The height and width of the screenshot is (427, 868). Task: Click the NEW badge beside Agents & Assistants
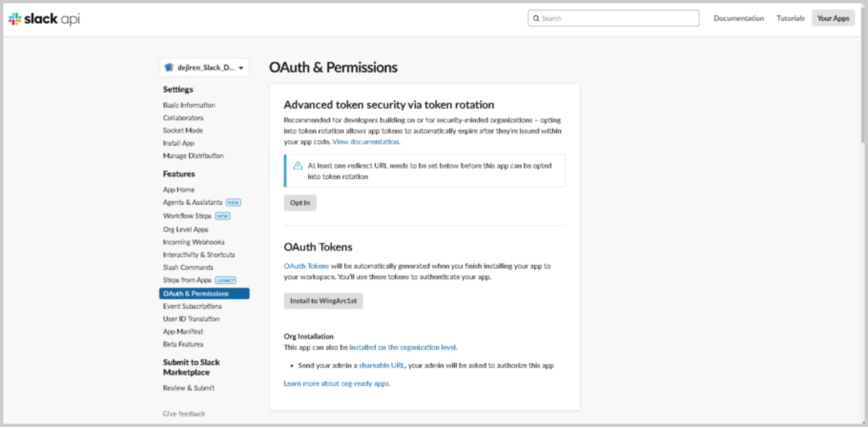(234, 203)
